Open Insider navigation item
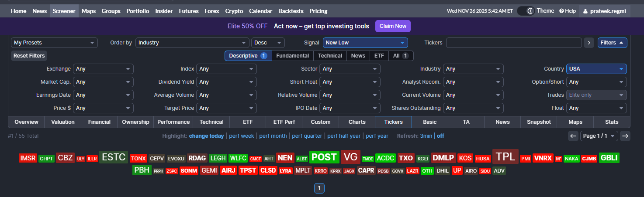 click(x=164, y=11)
